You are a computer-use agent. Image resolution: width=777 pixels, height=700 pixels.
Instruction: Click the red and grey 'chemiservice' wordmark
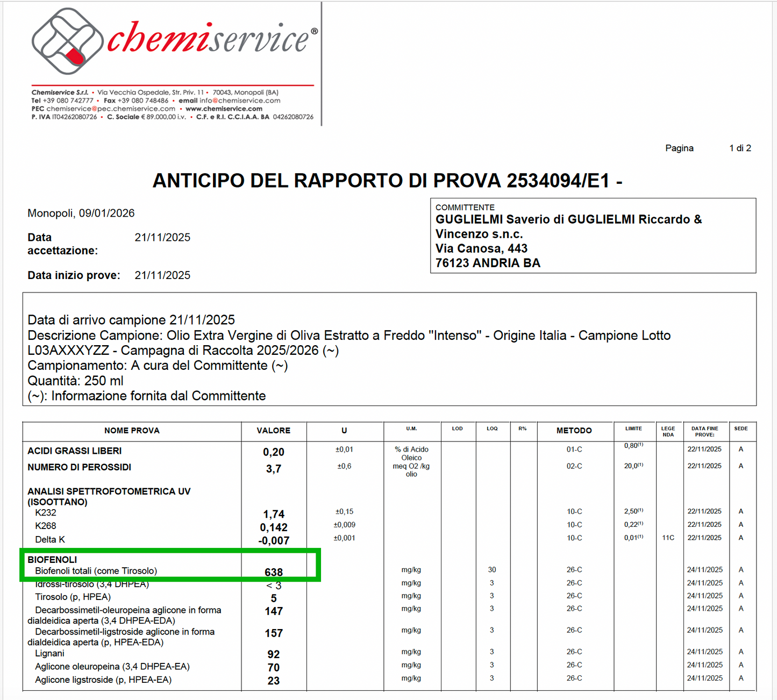point(212,38)
